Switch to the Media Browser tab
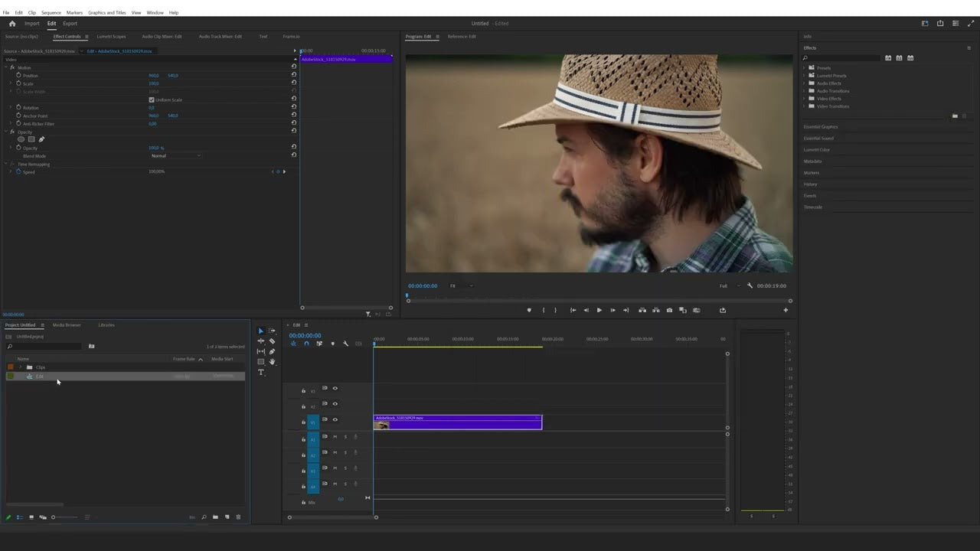This screenshot has width=980, height=551. [67, 324]
